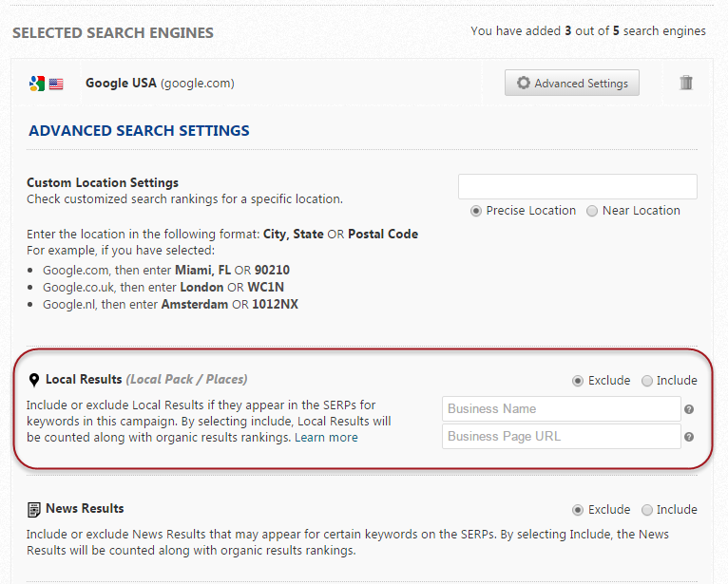
Task: Click the Local Results map pin icon
Action: point(34,380)
